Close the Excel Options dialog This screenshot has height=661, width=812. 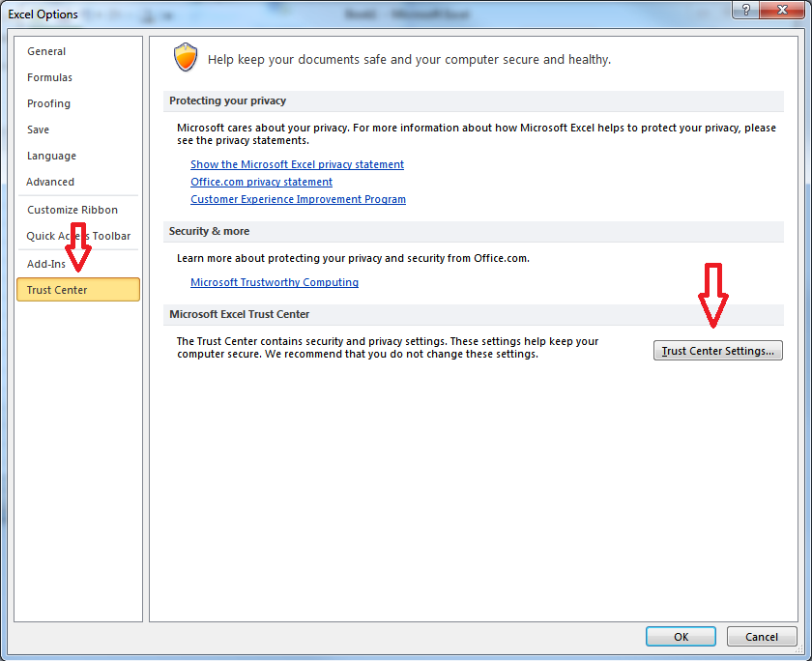point(782,10)
